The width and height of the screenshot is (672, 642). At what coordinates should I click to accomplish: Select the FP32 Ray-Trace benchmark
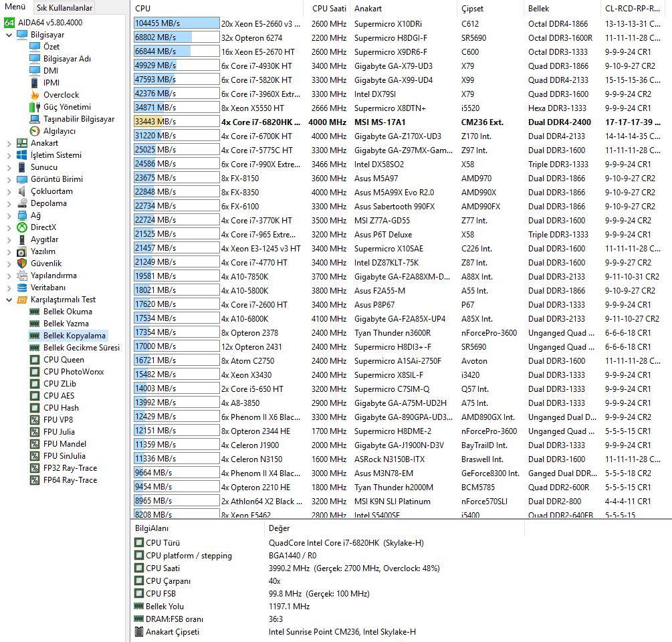pyautogui.click(x=70, y=468)
